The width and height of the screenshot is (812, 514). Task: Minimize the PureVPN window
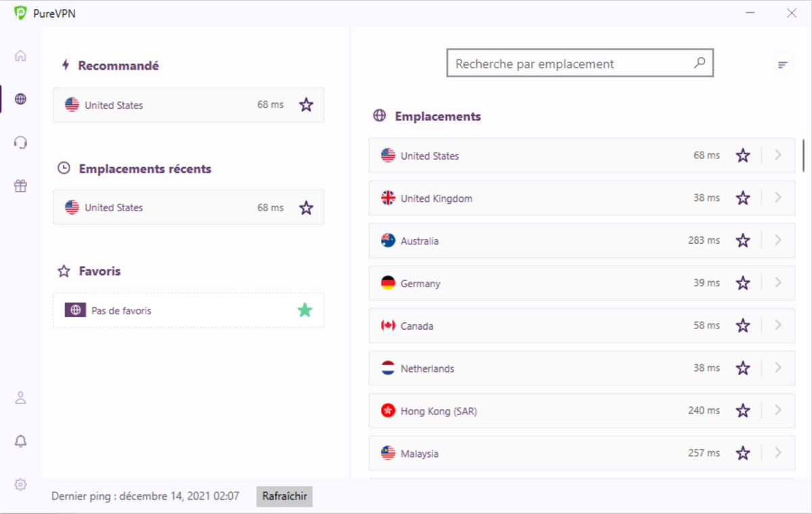[750, 13]
